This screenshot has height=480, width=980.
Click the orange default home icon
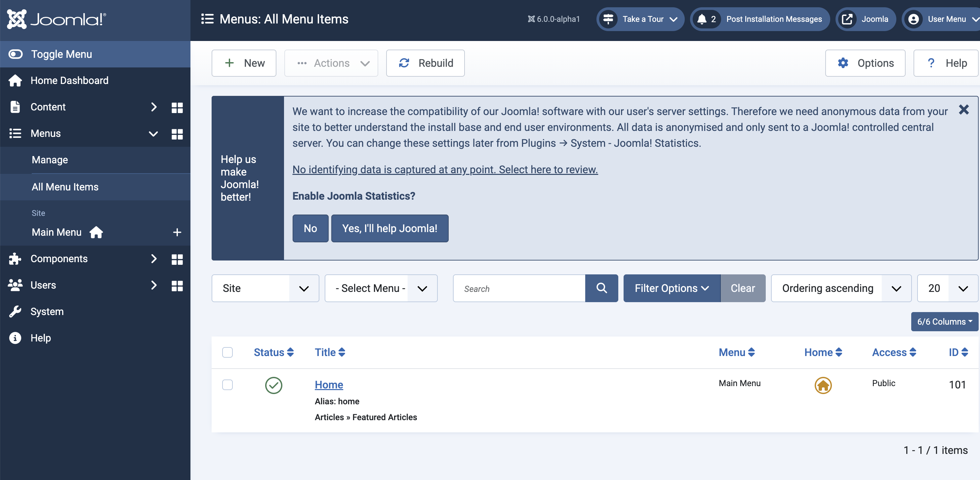[x=823, y=385]
